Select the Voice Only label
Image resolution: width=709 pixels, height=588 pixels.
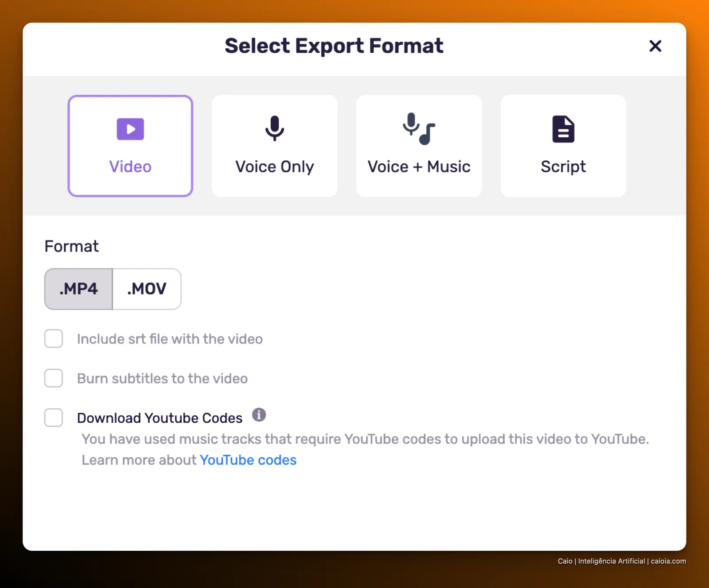tap(275, 167)
